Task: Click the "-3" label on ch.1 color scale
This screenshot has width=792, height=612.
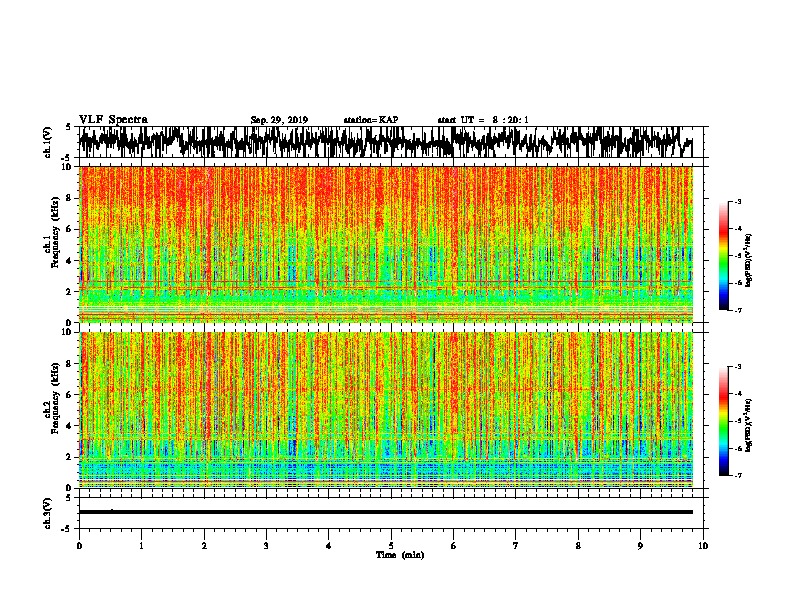Action: pos(737,202)
